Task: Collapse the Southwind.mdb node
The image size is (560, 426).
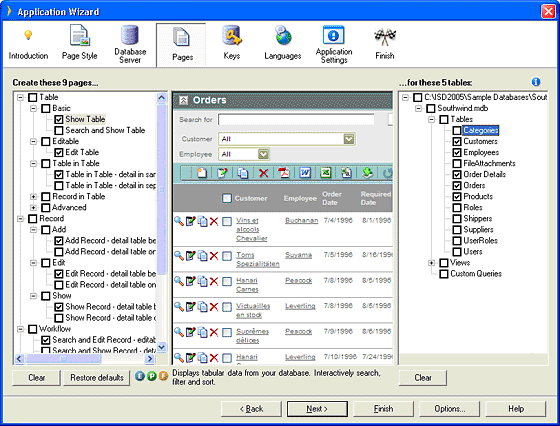Action: click(419, 108)
